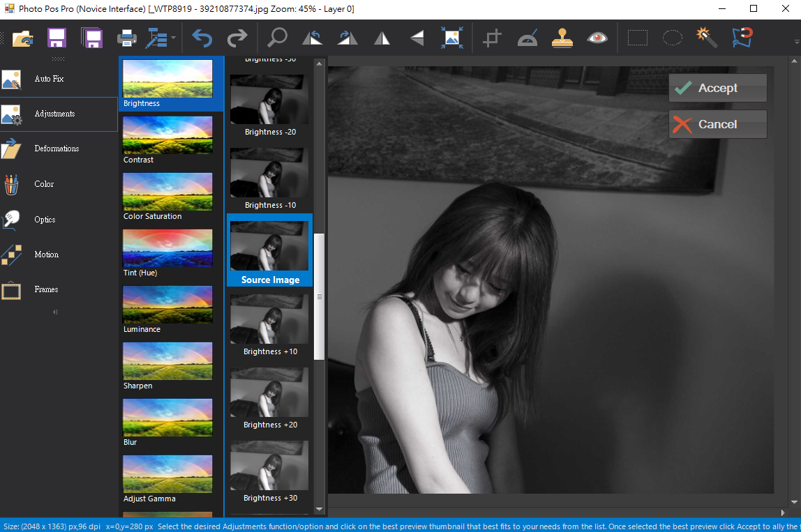
Task: Open the Color category
Action: click(44, 184)
